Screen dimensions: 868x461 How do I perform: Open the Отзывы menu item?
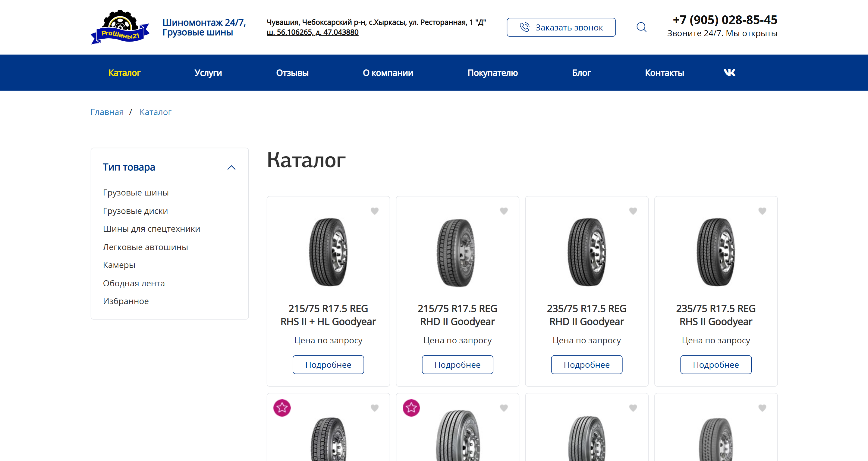292,73
